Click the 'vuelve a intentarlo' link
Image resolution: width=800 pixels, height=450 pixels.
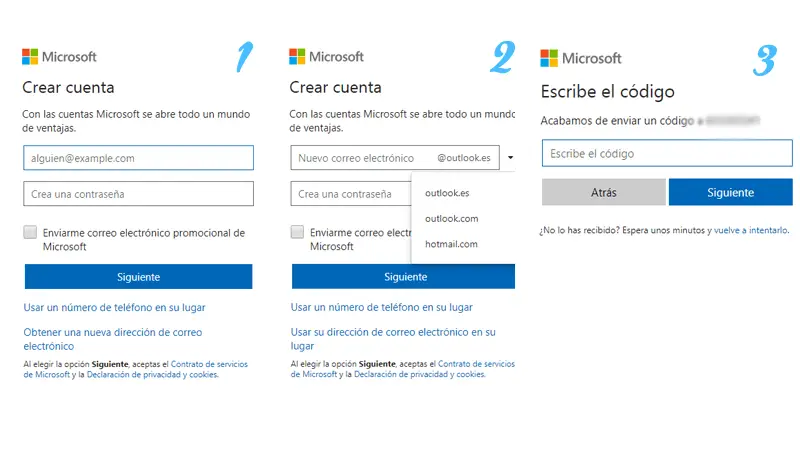pyautogui.click(x=751, y=231)
